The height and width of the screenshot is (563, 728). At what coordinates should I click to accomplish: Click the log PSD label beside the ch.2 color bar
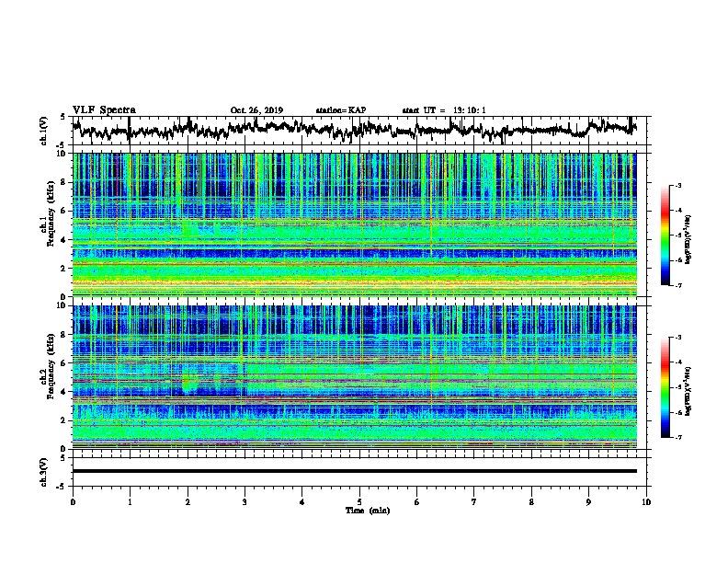pyautogui.click(x=688, y=392)
